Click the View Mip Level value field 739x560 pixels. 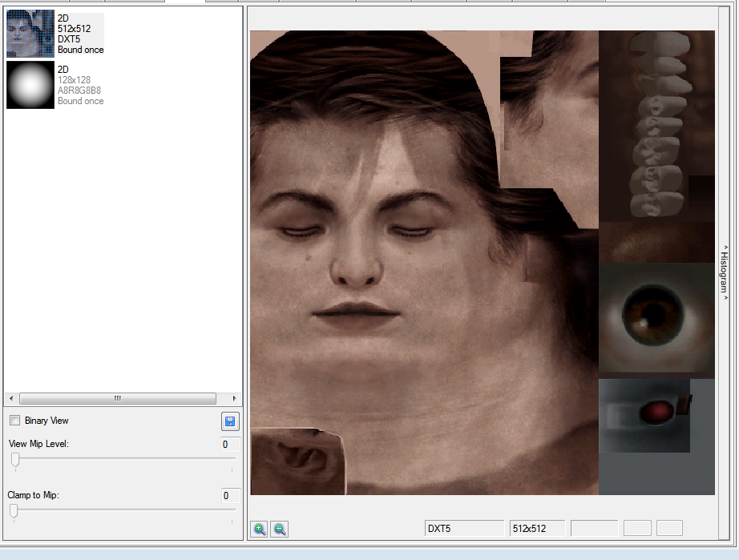[x=231, y=444]
